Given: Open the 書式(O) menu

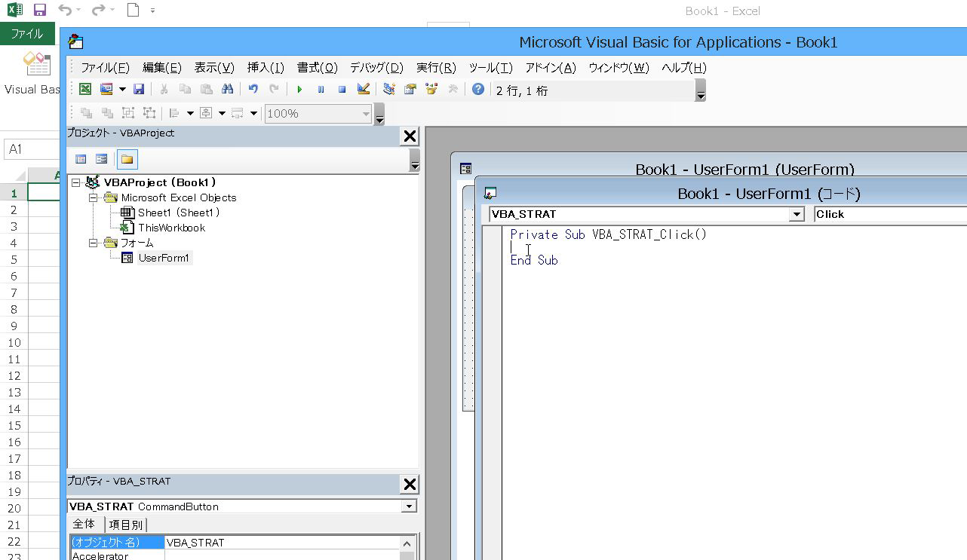Looking at the screenshot, I should pyautogui.click(x=318, y=68).
